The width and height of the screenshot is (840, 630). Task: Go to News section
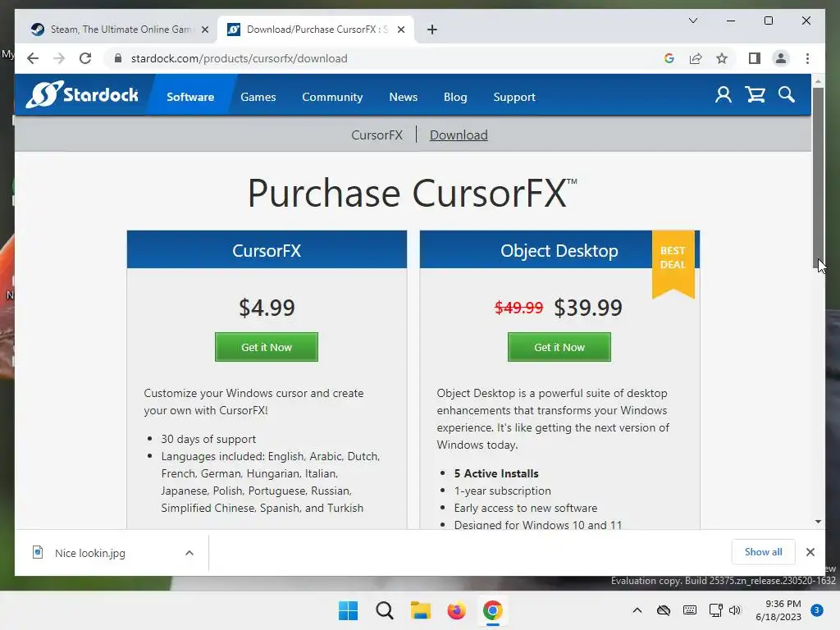(404, 97)
